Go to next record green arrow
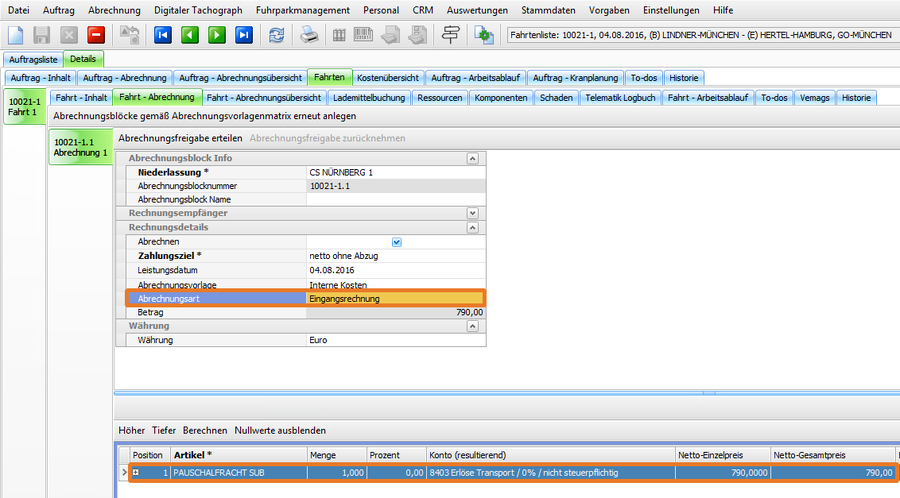The width and height of the screenshot is (900, 498). [217, 35]
